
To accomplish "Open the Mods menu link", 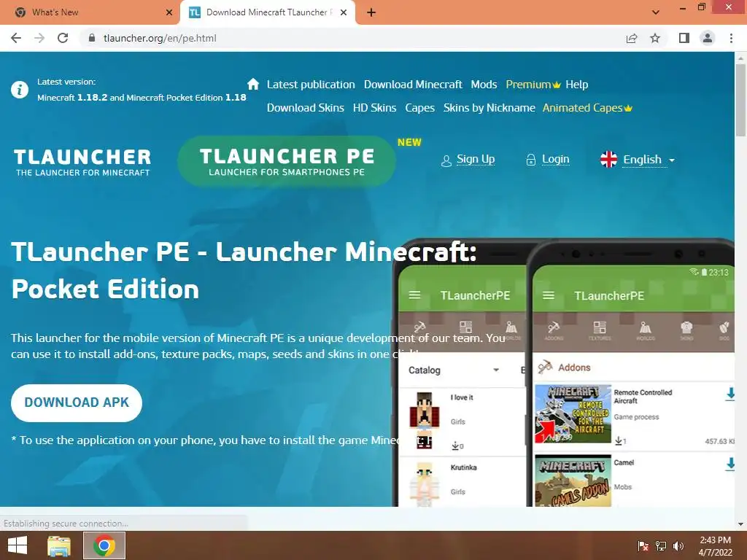I will [x=484, y=85].
